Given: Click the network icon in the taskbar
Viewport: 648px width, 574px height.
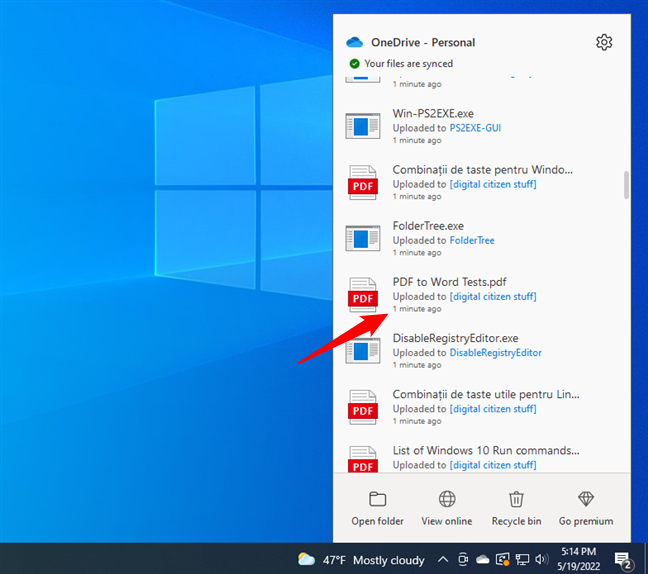Looking at the screenshot, I should (522, 560).
